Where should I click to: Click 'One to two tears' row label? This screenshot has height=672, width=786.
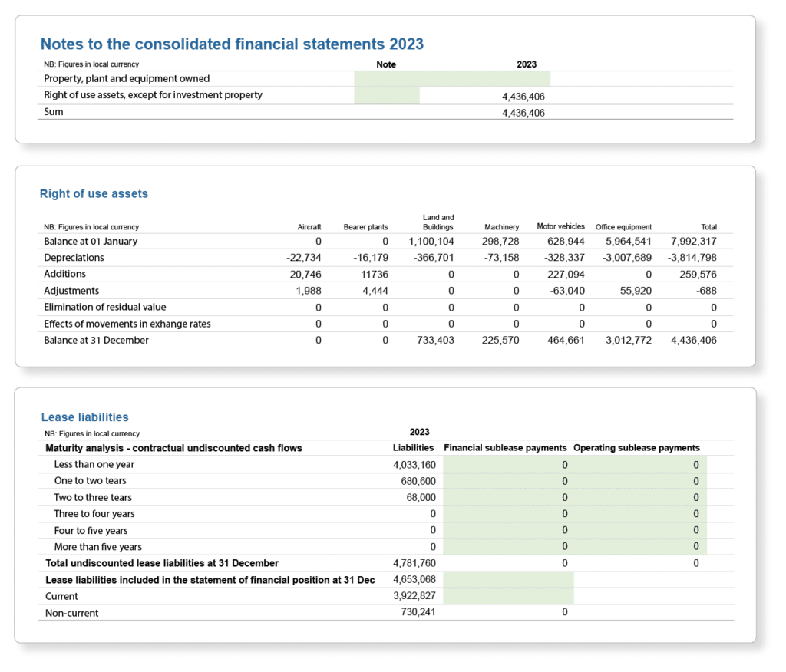coord(91,481)
